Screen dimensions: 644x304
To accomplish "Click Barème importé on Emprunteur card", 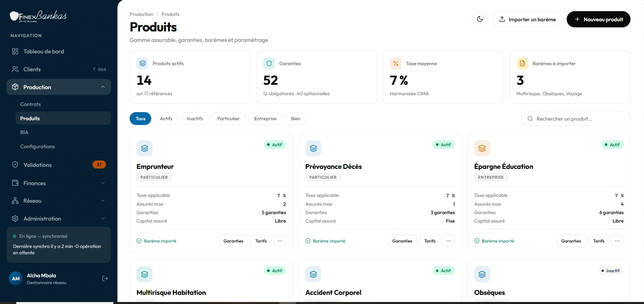I will (x=156, y=241).
